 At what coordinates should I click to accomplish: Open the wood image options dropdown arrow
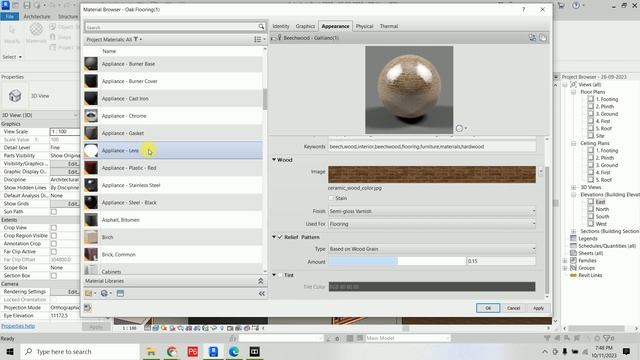541,172
